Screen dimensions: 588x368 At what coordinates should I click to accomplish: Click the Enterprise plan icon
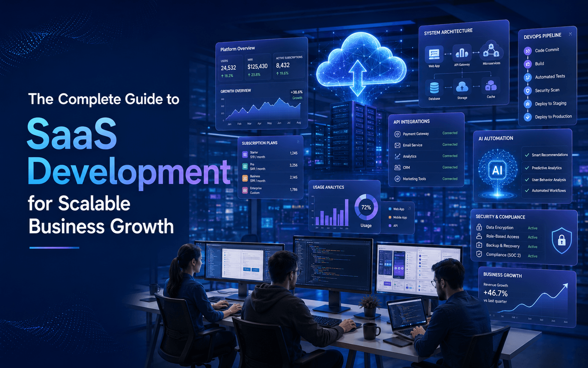point(245,190)
